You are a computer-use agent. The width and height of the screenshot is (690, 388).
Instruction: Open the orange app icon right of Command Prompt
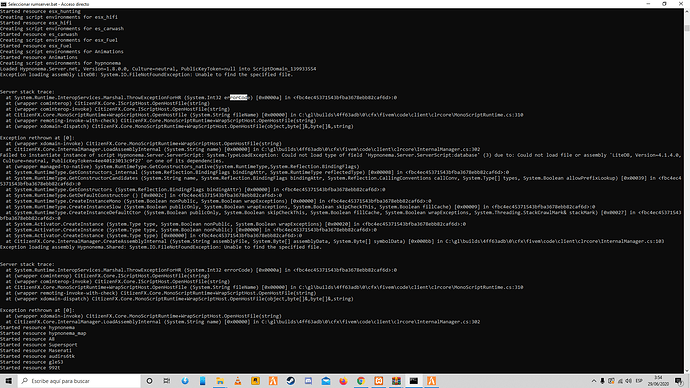[431, 381]
